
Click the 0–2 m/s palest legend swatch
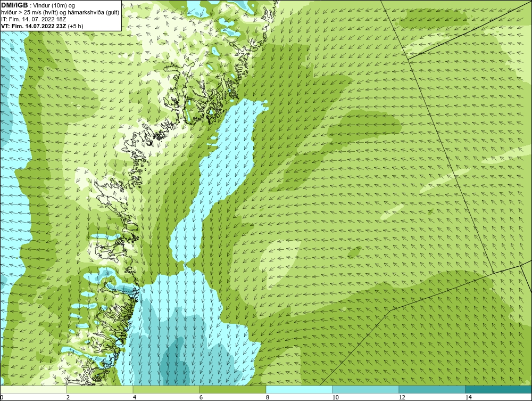33,389
